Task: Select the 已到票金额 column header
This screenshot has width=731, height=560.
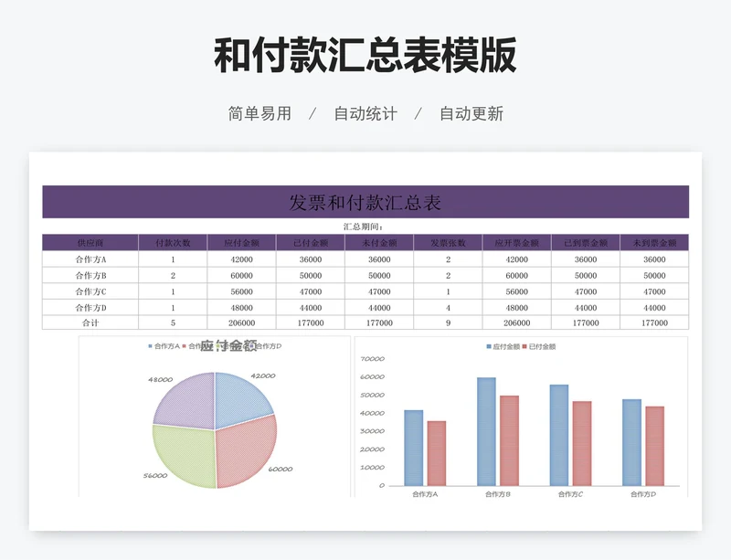Action: tap(586, 243)
